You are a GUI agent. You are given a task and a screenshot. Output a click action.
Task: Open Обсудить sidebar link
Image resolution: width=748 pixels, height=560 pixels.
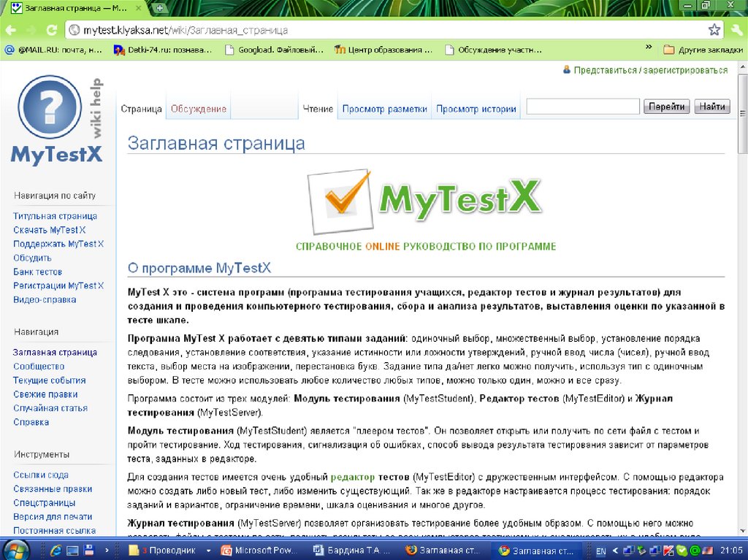[32, 258]
